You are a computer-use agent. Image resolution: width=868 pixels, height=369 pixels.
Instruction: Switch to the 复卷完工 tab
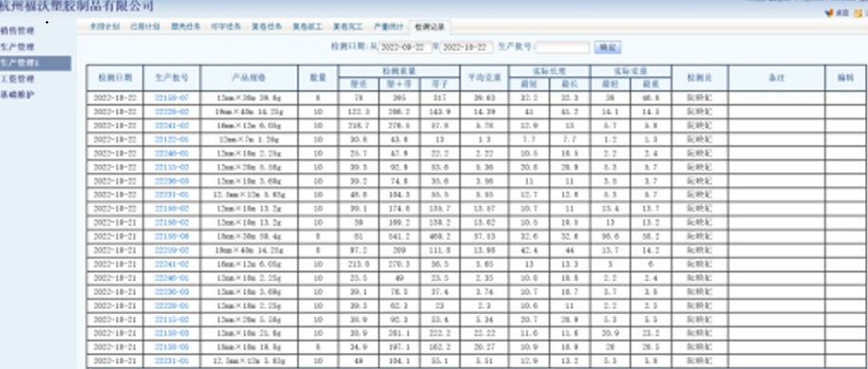348,26
